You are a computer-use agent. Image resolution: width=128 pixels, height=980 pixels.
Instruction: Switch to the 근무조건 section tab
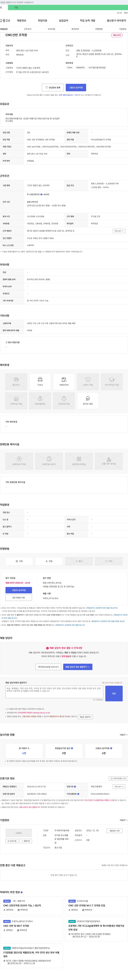(28, 29)
